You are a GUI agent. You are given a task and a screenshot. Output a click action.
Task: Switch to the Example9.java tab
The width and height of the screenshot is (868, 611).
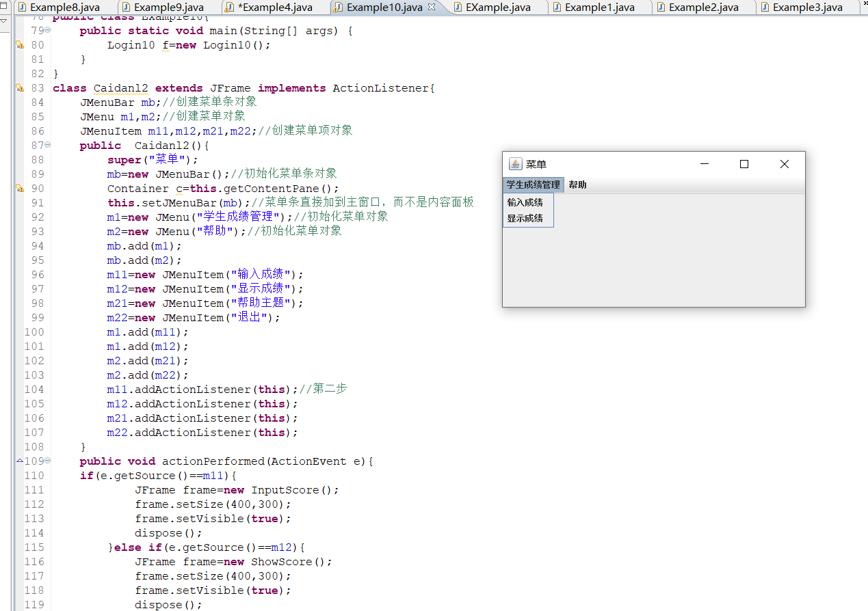tap(168, 8)
